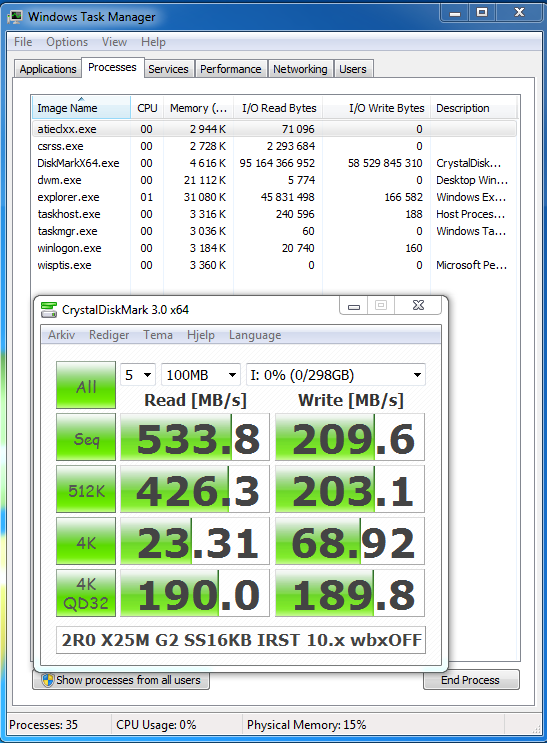Image resolution: width=547 pixels, height=743 pixels.
Task: Select the winlogon.exe process row
Action: click(x=274, y=248)
